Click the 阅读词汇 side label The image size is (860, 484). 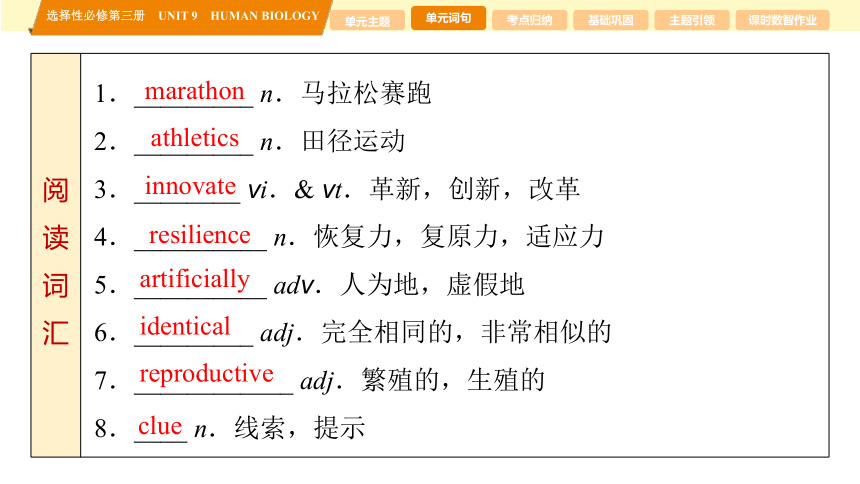[x=55, y=261]
